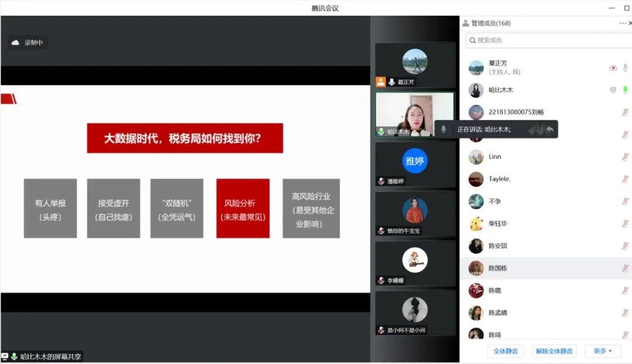Click 柴钰华's Pikachu avatar in the member list
The width and height of the screenshot is (632, 364).
point(476,223)
